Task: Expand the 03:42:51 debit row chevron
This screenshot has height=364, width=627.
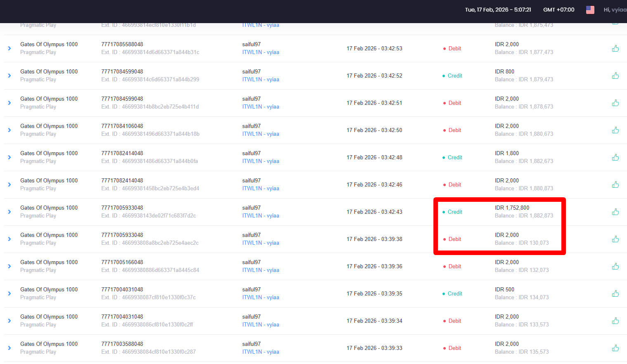Action: [9, 103]
